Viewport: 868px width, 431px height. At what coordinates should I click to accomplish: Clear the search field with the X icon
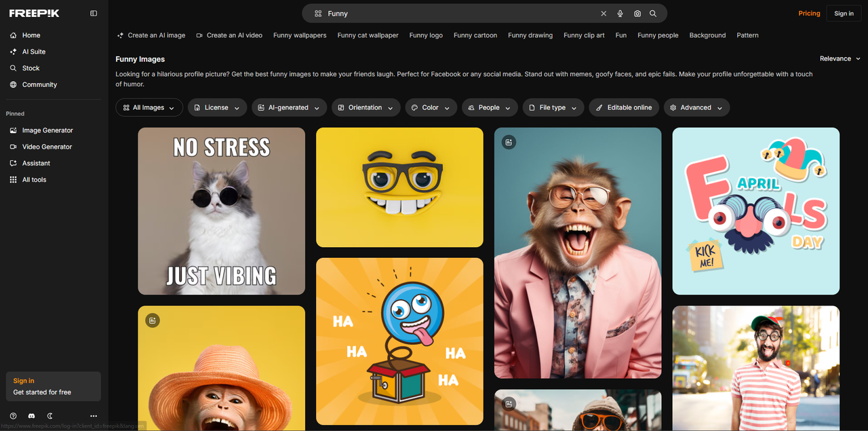coord(603,13)
